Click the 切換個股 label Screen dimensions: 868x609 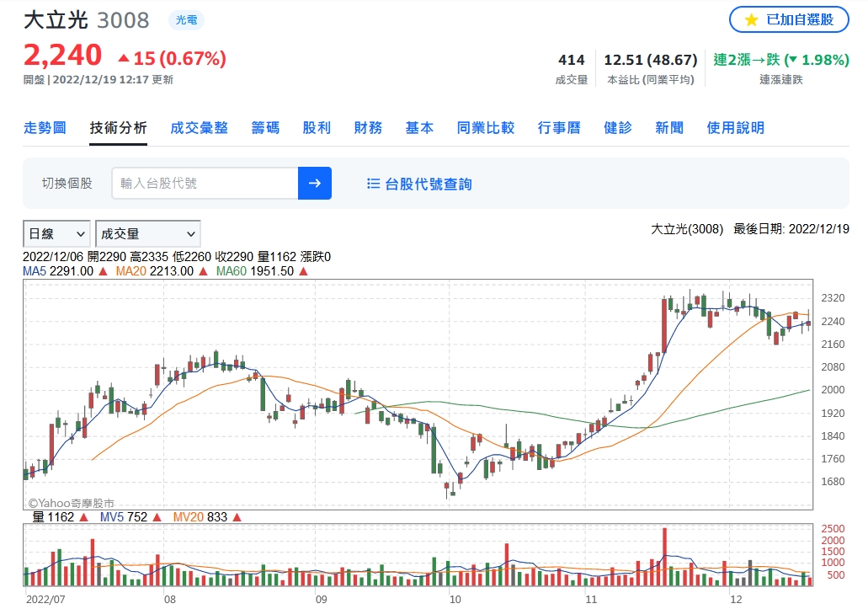67,184
